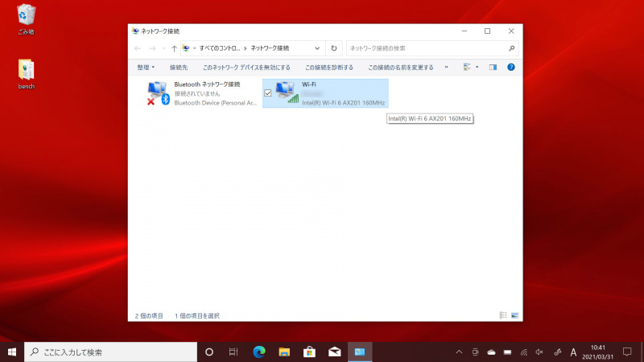Click この接続の名前を変更する command
The image size is (644, 362).
click(400, 68)
